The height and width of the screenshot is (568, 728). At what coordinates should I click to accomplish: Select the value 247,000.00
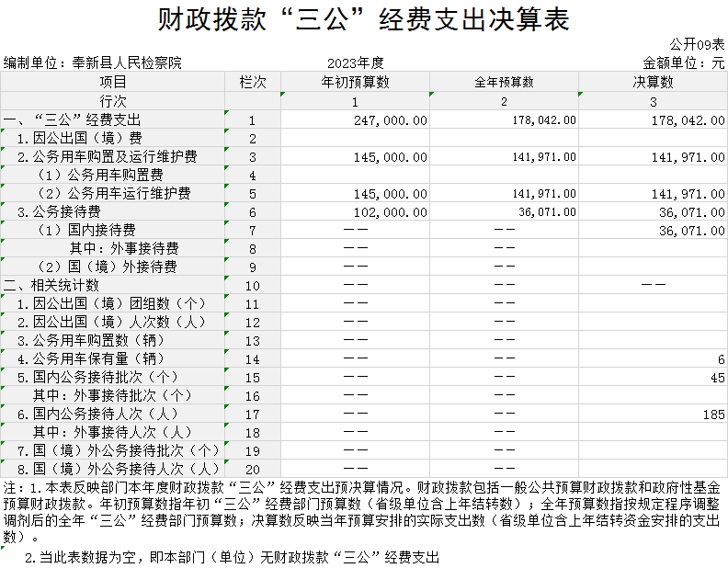pos(391,120)
